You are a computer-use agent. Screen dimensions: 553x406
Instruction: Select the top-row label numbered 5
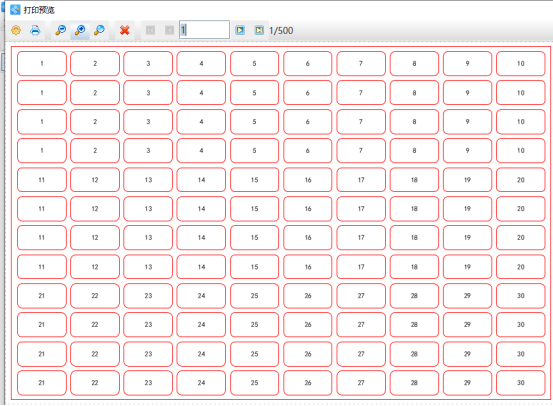click(x=254, y=63)
